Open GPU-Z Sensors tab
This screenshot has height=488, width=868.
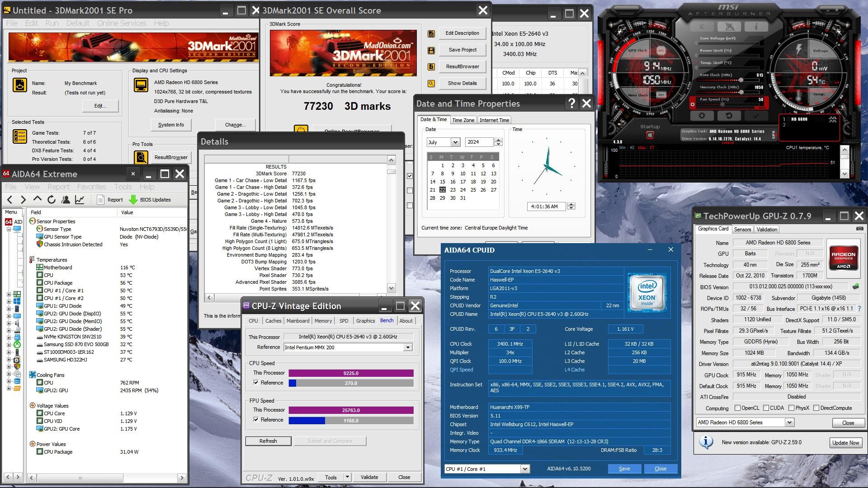click(742, 230)
